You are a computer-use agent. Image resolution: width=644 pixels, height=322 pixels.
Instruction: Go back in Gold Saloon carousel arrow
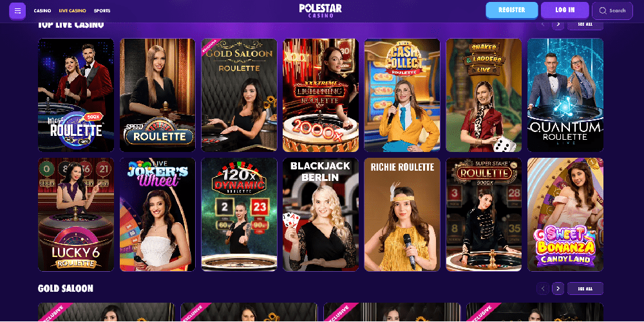[x=542, y=289]
